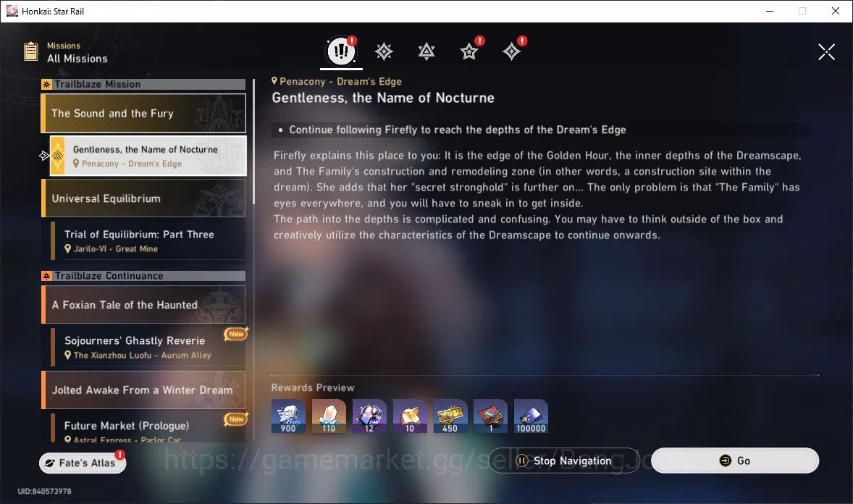
Task: Minimize the Honkai: Star Rail window
Action: click(x=770, y=11)
